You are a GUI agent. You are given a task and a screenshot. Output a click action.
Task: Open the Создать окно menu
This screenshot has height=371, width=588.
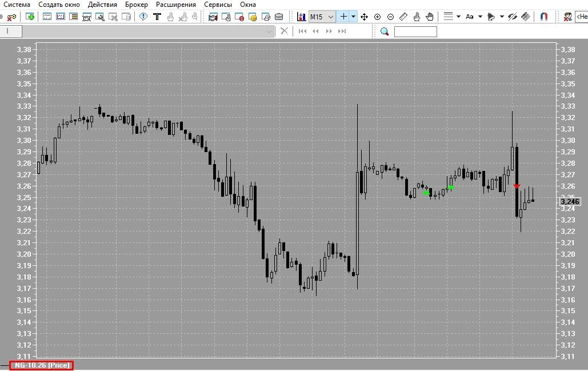(59, 5)
